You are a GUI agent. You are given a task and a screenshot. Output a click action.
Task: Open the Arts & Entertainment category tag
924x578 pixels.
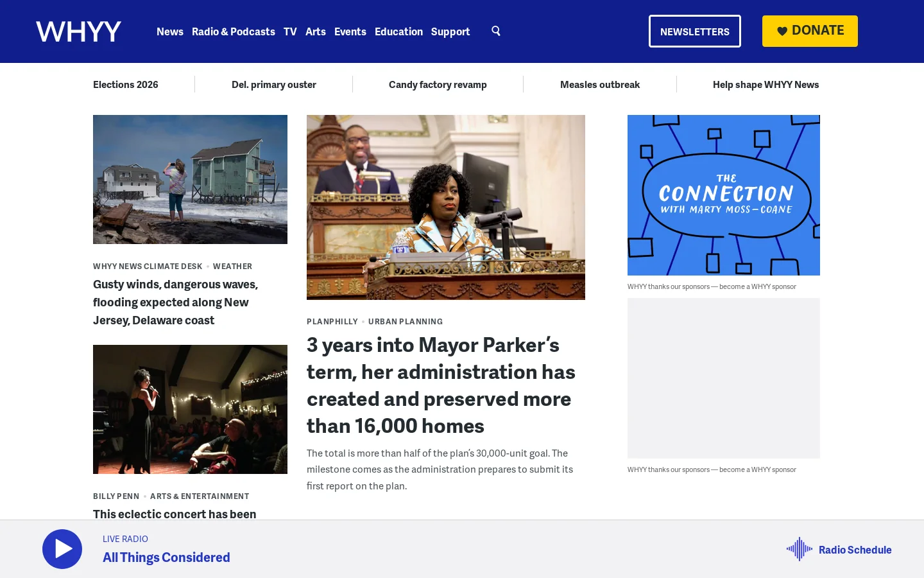[x=200, y=496]
